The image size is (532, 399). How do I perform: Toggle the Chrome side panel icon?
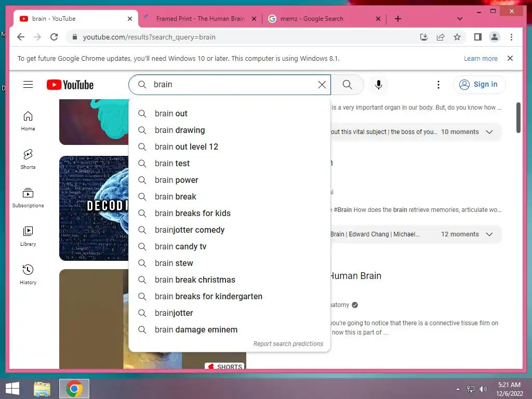pos(478,37)
